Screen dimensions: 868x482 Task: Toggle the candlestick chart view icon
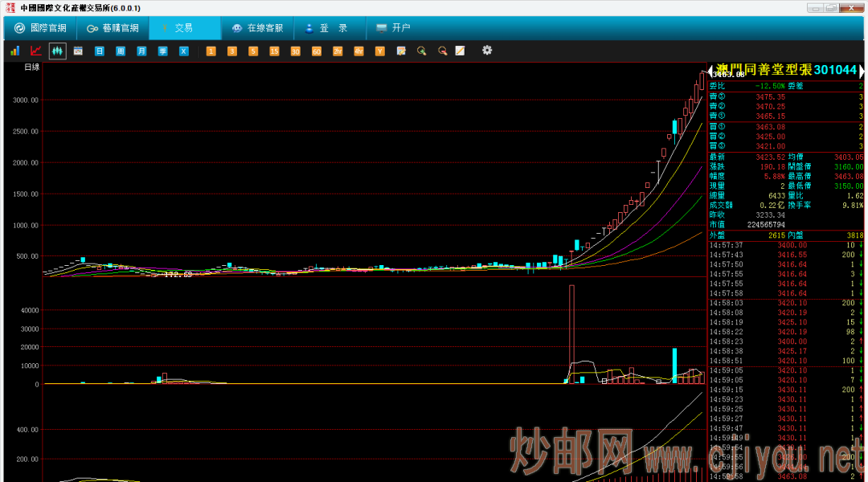click(x=57, y=51)
